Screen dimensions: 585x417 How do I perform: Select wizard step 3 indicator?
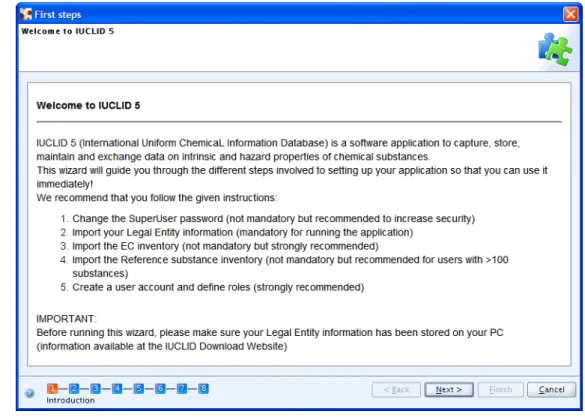point(96,389)
